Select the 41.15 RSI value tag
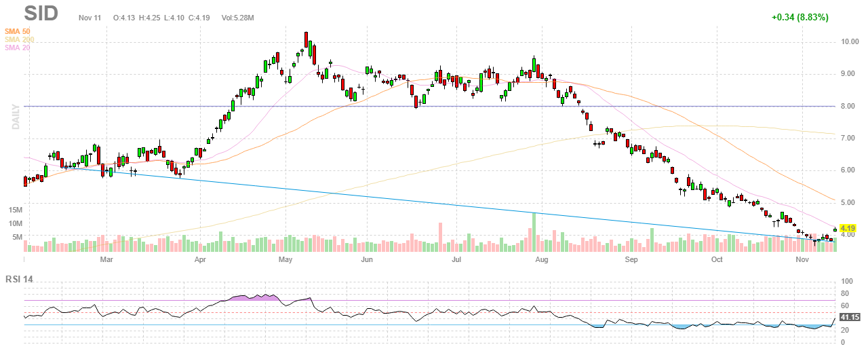Screen dimensions: 868x353 tap(849, 317)
